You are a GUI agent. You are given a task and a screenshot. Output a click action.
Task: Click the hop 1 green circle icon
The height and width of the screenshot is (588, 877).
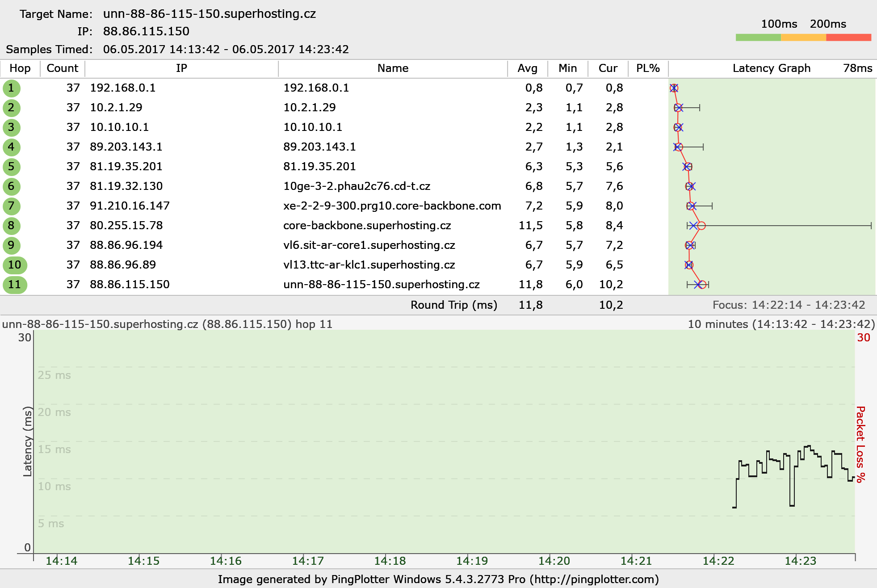(x=11, y=88)
